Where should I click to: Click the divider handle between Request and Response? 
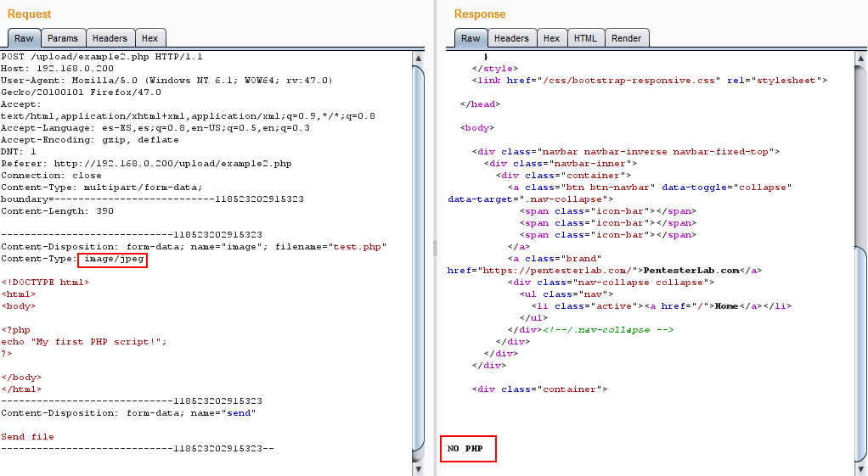tap(433, 248)
